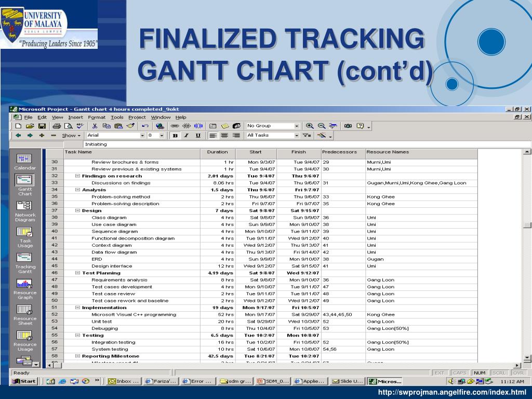This screenshot has height=399, width=532.
Task: Open the Arial font dropdown
Action: [142, 136]
